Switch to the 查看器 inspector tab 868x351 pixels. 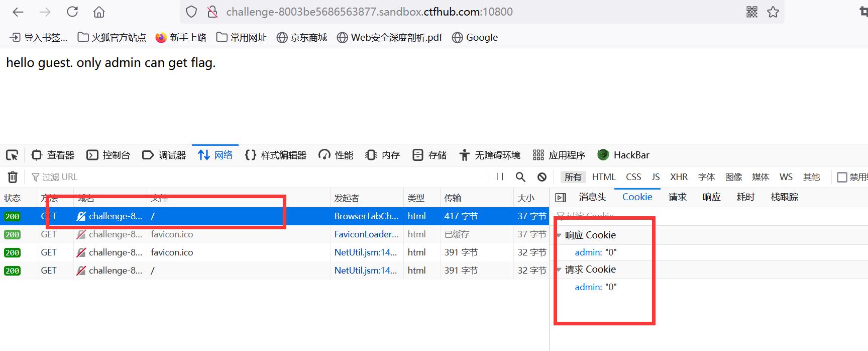coord(53,155)
